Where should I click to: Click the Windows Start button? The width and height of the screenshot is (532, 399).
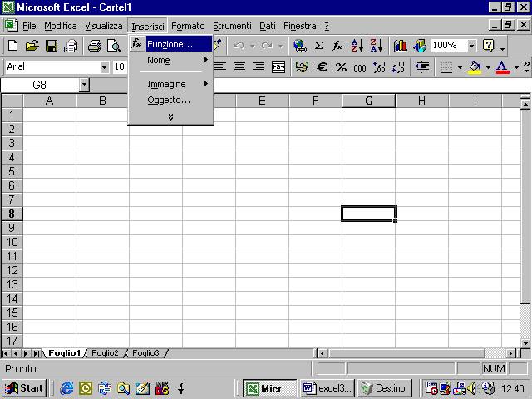[x=24, y=388]
